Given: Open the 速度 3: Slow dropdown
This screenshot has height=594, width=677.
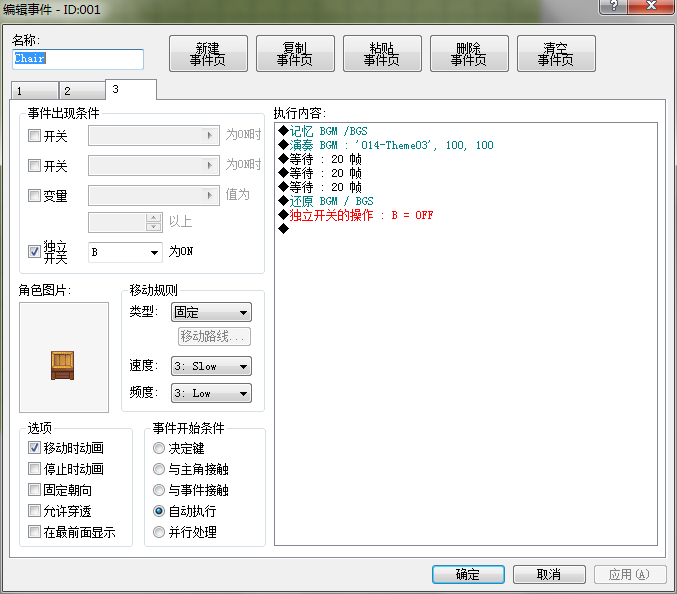Looking at the screenshot, I should pos(211,367).
